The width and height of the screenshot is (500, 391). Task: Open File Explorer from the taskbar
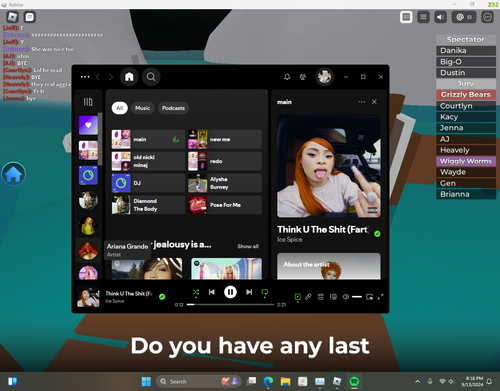click(x=285, y=381)
